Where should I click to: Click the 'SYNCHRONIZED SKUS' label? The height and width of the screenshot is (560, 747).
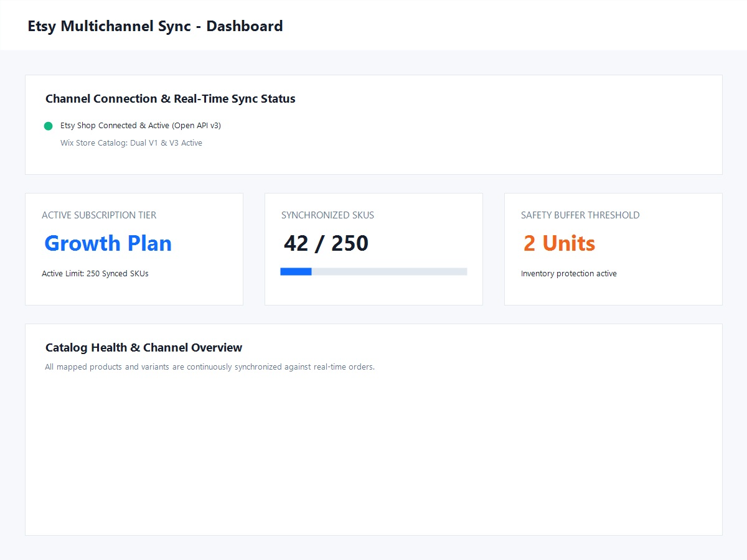pyautogui.click(x=327, y=215)
